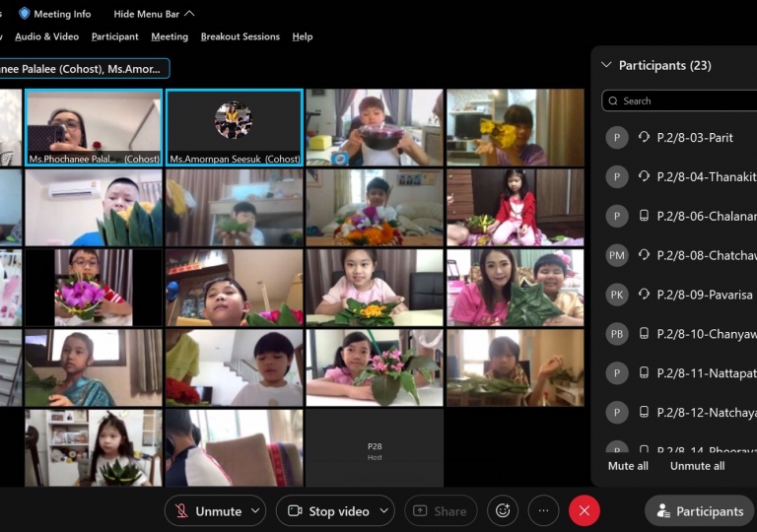The image size is (757, 532).
Task: Click Unmute all button
Action: click(x=697, y=466)
